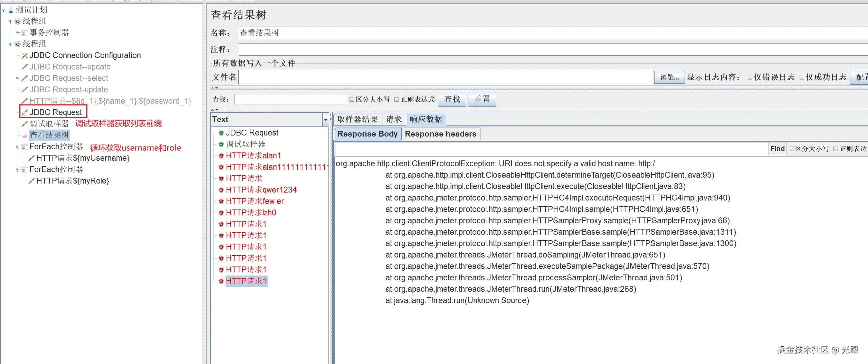The height and width of the screenshot is (364, 868).
Task: Click the Find button in the response panel
Action: point(778,149)
